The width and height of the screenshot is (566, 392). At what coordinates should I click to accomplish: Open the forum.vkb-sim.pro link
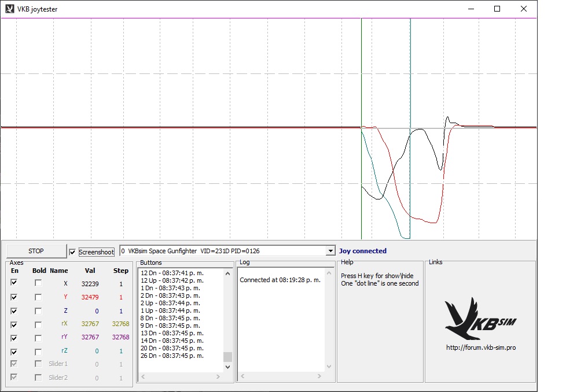[x=480, y=347]
